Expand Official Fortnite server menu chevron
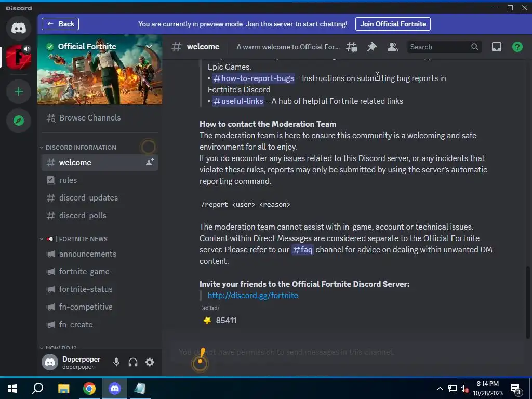The image size is (532, 399). [x=149, y=46]
